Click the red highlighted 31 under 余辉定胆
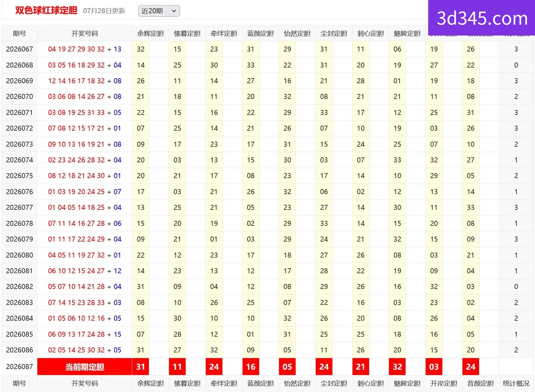Screen dimensions: 535x392 point(140,367)
